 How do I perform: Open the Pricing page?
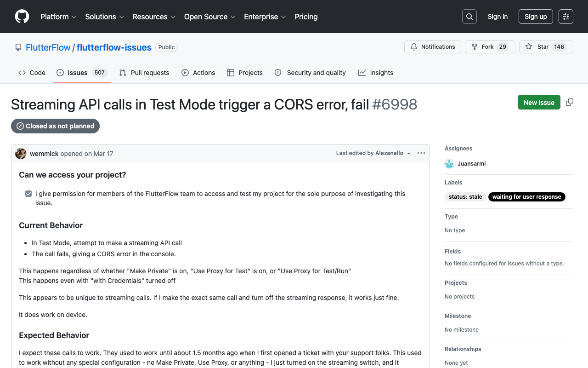click(x=306, y=17)
